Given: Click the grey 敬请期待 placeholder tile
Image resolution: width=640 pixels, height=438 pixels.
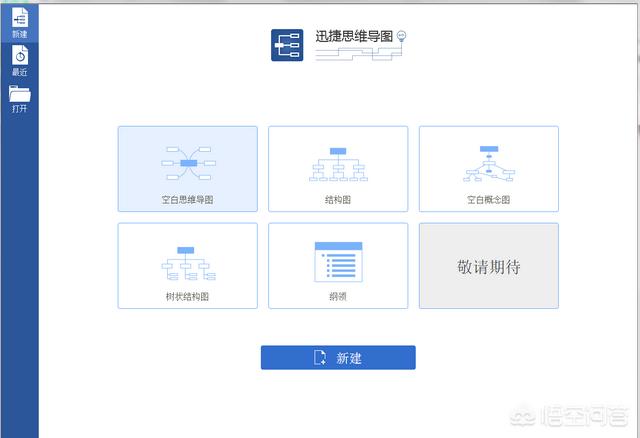Looking at the screenshot, I should (488, 266).
